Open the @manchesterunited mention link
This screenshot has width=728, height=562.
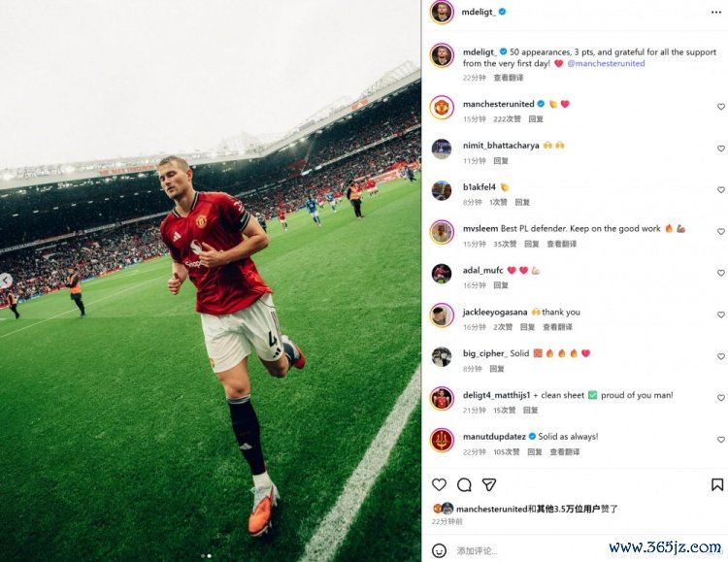[x=606, y=64]
